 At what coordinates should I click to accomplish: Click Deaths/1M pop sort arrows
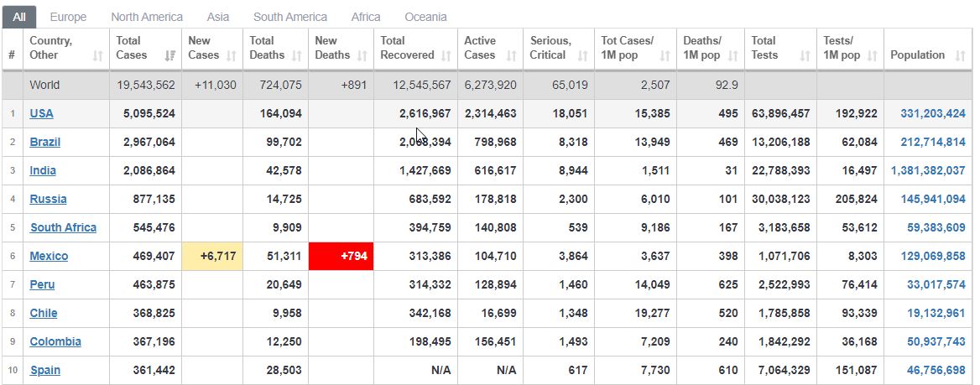click(732, 56)
